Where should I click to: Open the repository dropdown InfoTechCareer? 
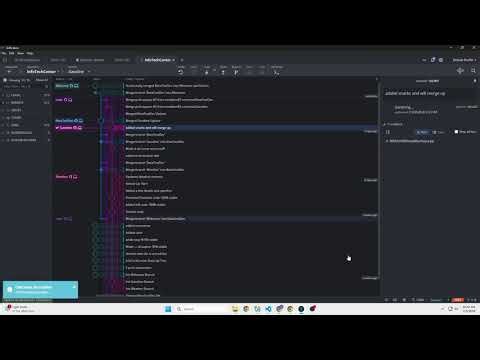[x=43, y=72]
